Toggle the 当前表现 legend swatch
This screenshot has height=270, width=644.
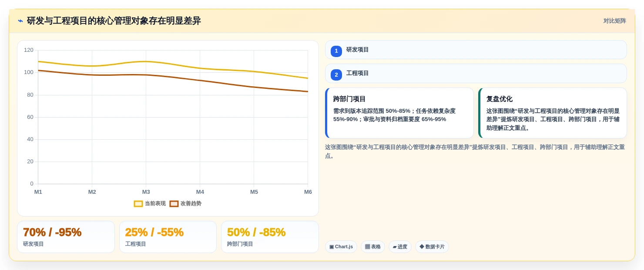click(138, 204)
